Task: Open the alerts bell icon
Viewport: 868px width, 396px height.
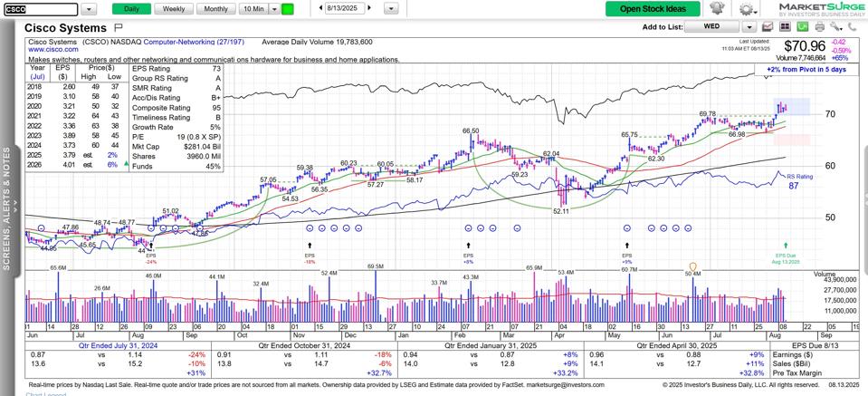Action: click(718, 9)
